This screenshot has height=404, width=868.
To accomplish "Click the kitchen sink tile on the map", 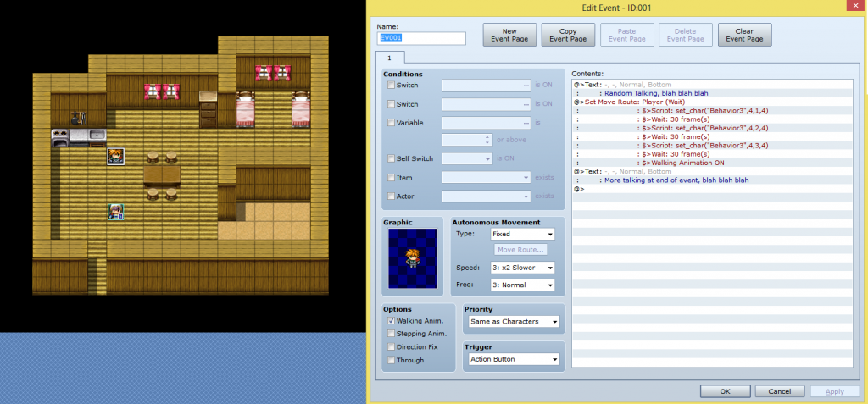I will [97, 135].
